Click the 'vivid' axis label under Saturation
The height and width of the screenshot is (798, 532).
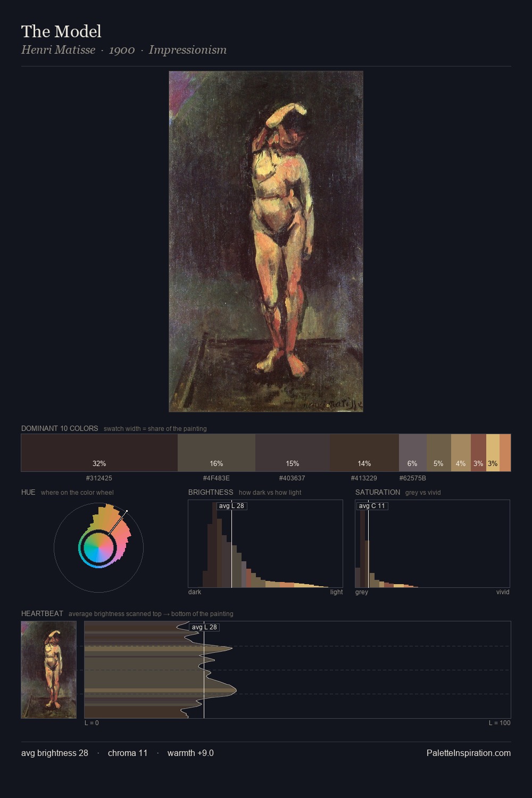503,592
